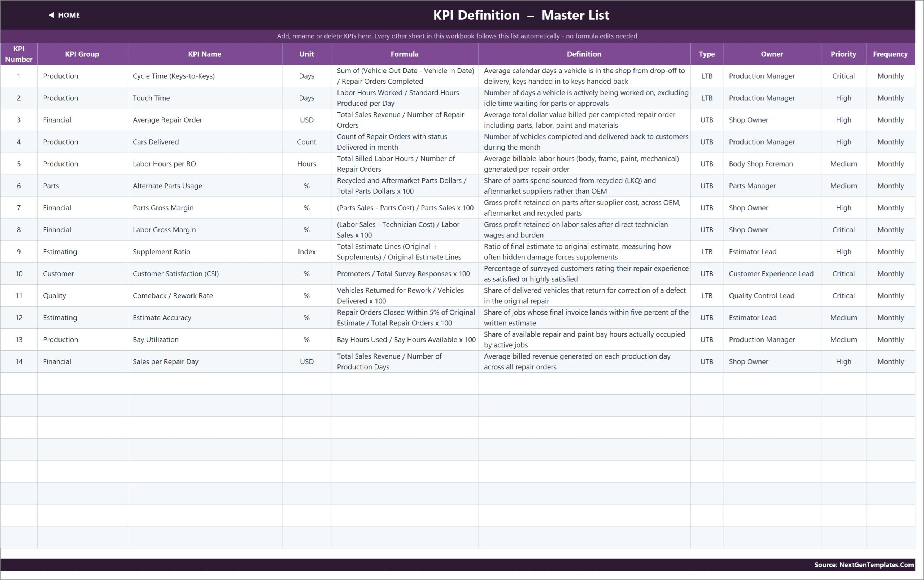924x580 pixels.
Task: Select the Customer group cell
Action: 82,274
